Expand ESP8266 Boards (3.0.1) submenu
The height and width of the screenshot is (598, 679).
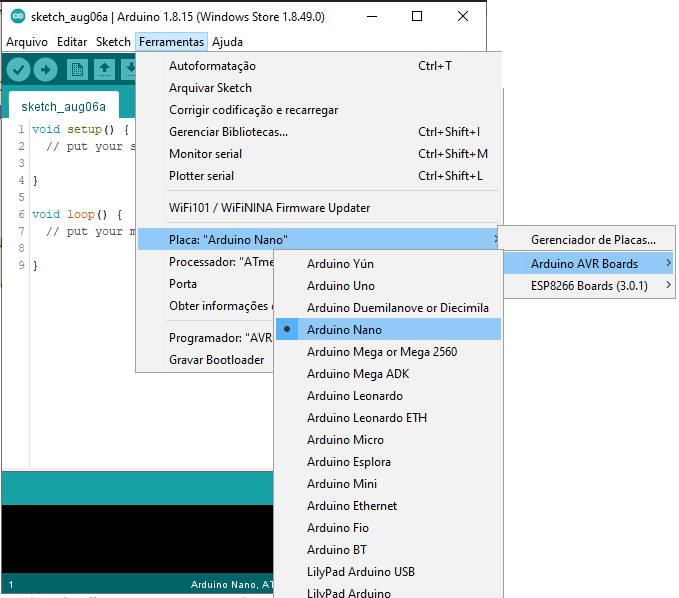[589, 286]
